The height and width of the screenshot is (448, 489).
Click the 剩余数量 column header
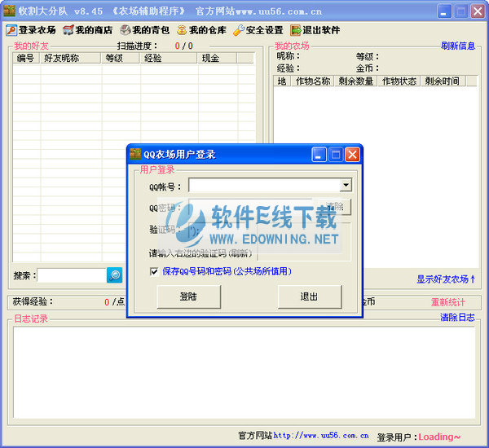(x=356, y=81)
